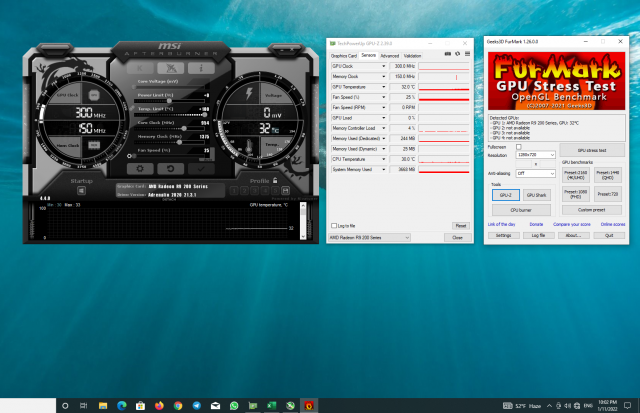Image resolution: width=640 pixels, height=413 pixels.
Task: Run Preset:2160 (4K/UHD) benchmark
Action: click(x=576, y=175)
